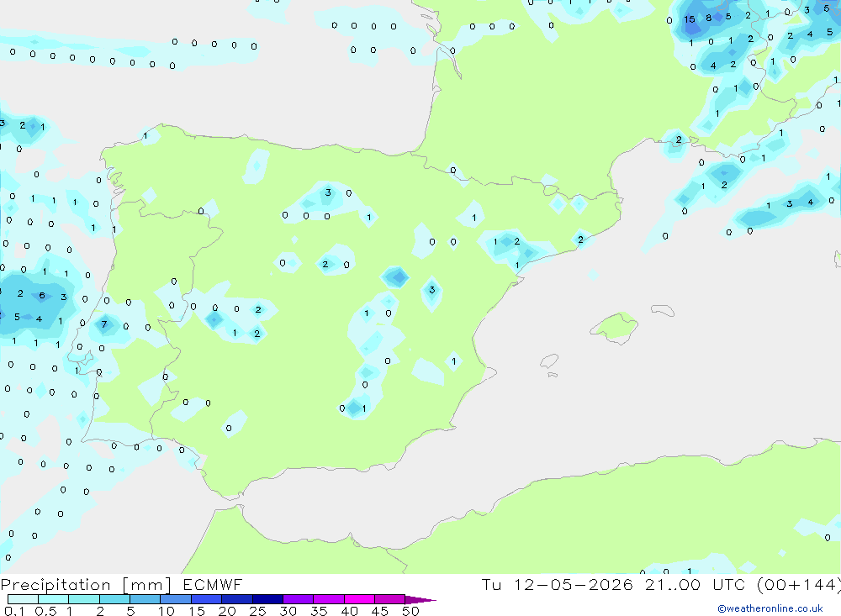This screenshot has height=616, width=841.
Task: Select the 5–10 mm legend color box
Action: pyautogui.click(x=145, y=599)
